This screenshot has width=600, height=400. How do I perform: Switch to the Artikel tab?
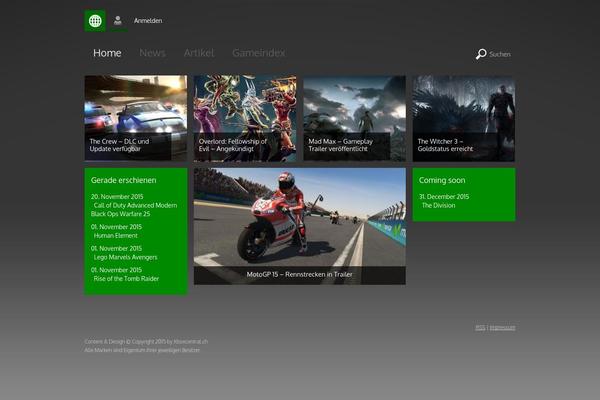(199, 53)
